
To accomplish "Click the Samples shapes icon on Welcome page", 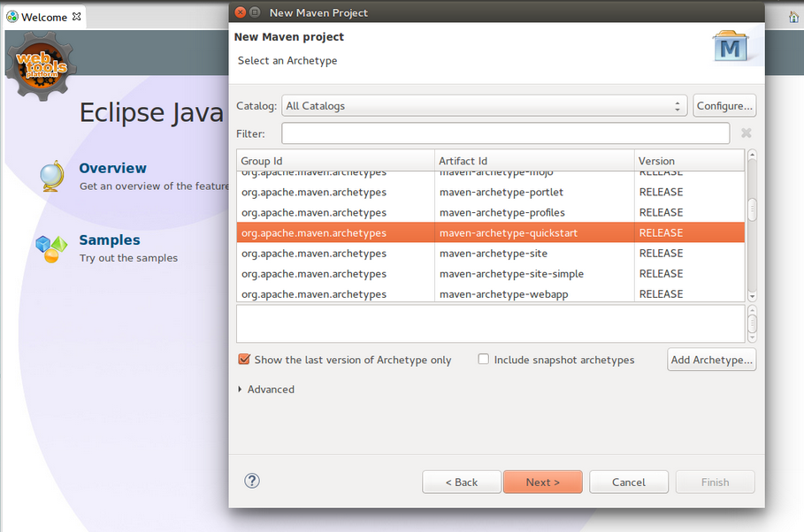I will (x=51, y=249).
